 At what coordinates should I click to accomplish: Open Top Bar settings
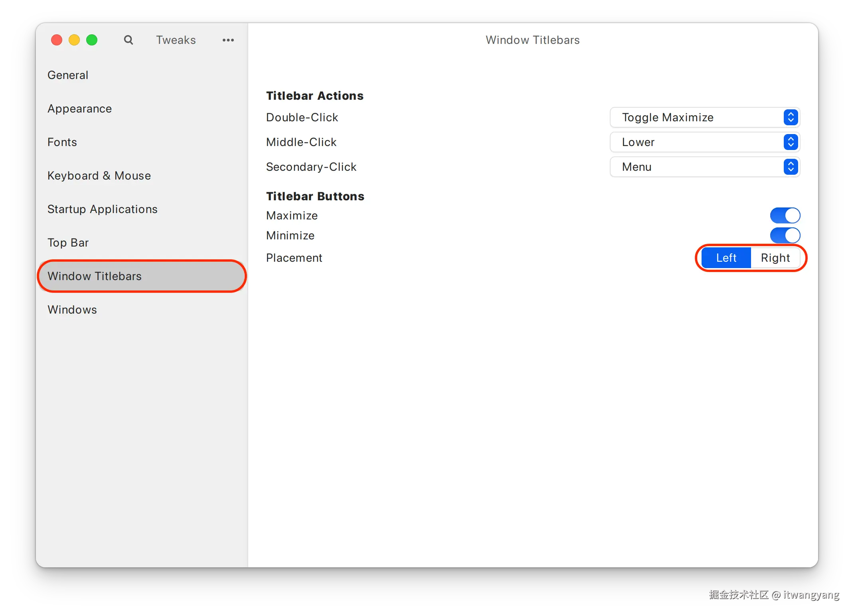click(x=68, y=243)
